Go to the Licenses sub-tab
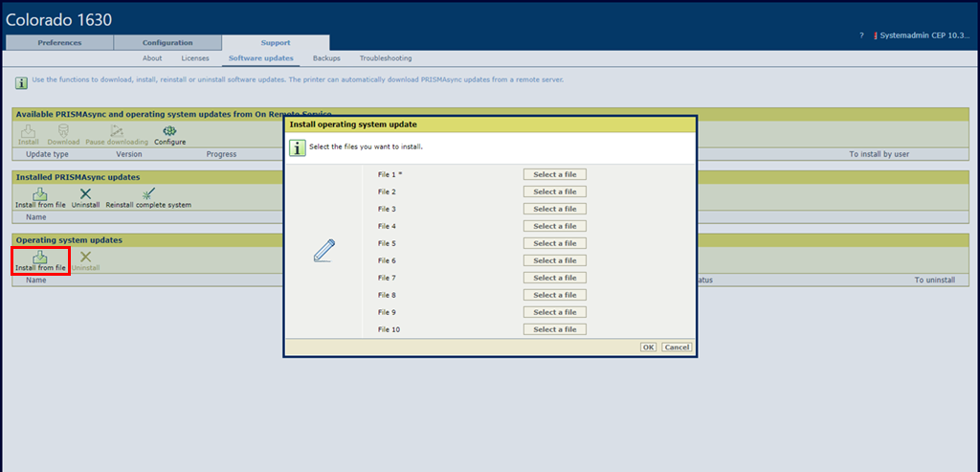The image size is (980, 472). pos(195,58)
